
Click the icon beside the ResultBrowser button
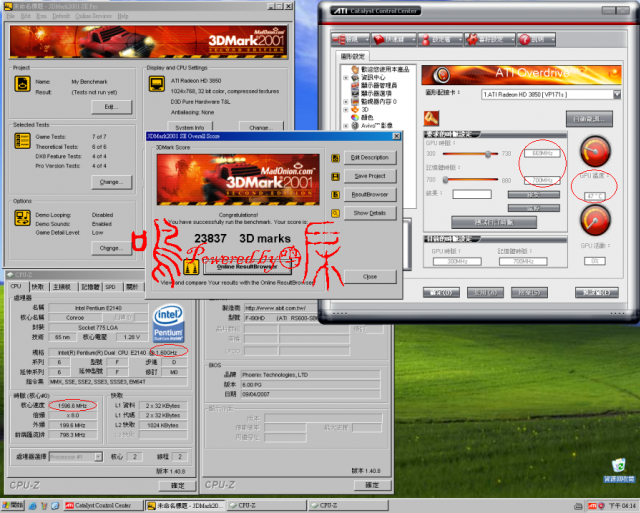coord(336,195)
